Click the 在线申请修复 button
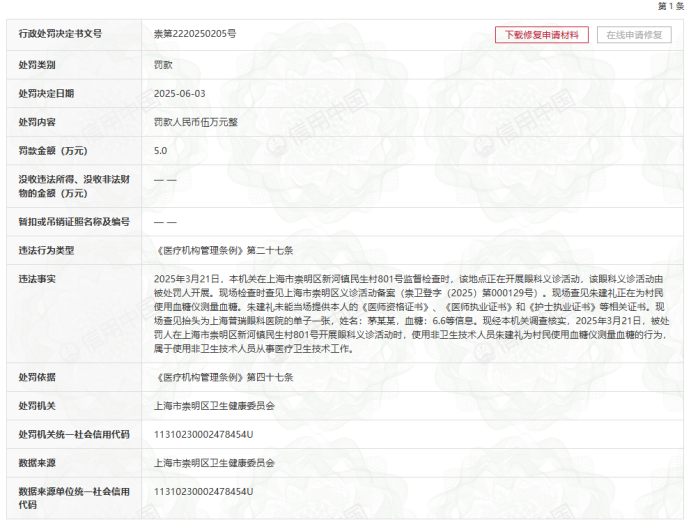The width and height of the screenshot is (692, 527). coord(634,35)
